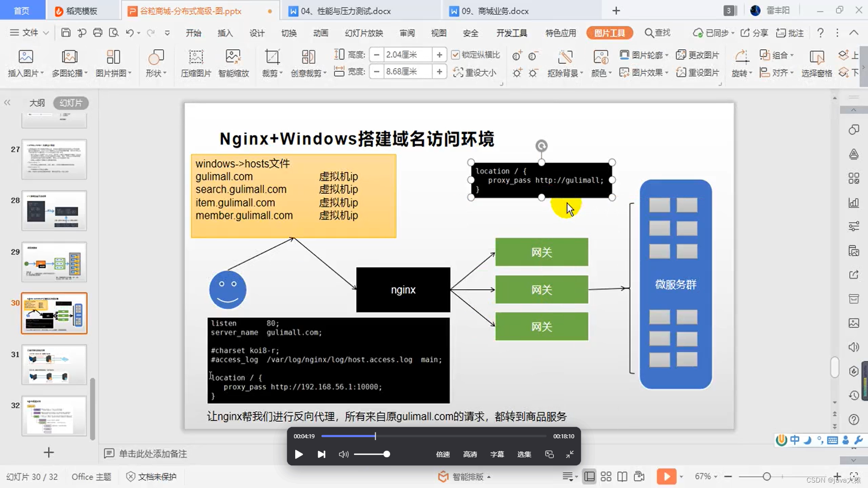Image resolution: width=868 pixels, height=488 pixels.
Task: Toggle the Lock Aspect Ratio checkbox
Action: click(x=456, y=55)
